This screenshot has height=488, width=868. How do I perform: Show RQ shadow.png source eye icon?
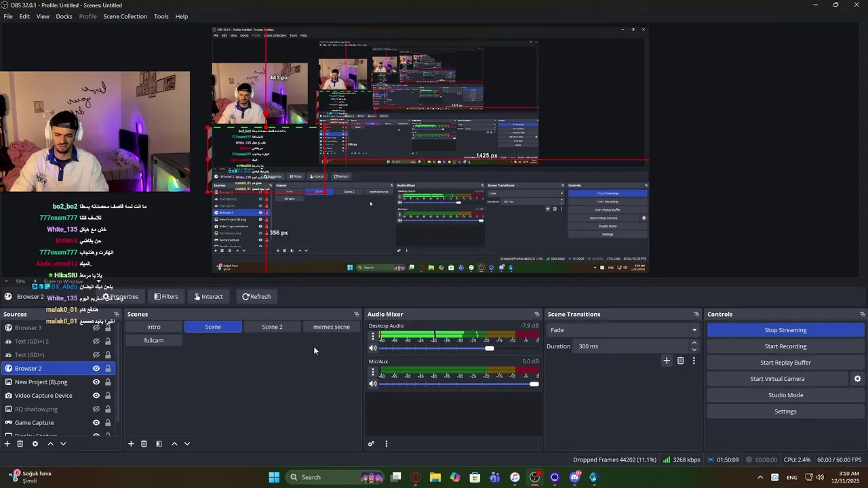tap(96, 409)
